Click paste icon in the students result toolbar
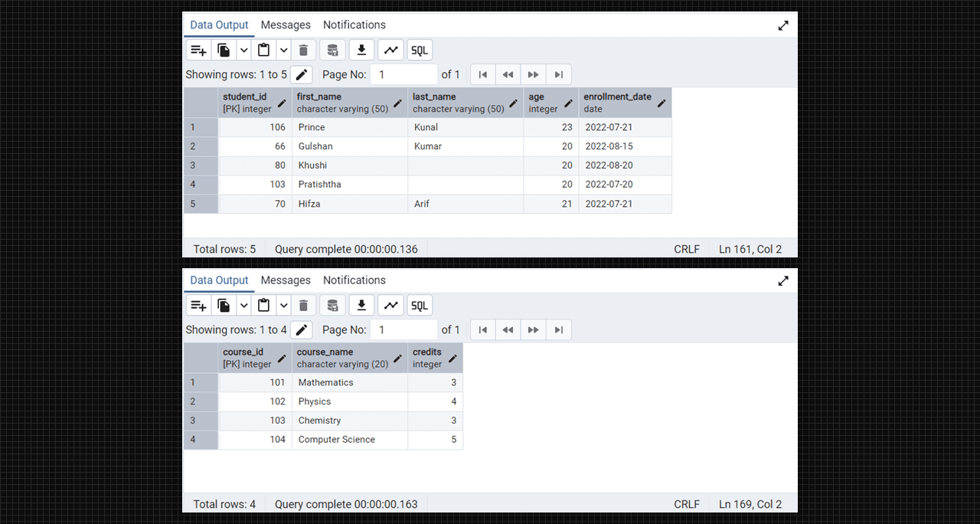980x524 pixels. tap(264, 51)
